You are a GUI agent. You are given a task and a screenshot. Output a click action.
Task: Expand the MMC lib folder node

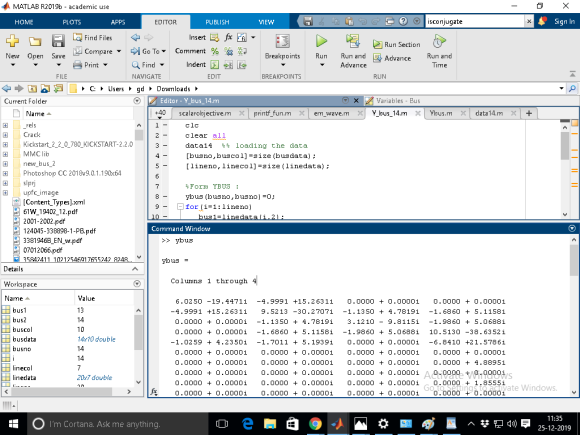pos(6,154)
